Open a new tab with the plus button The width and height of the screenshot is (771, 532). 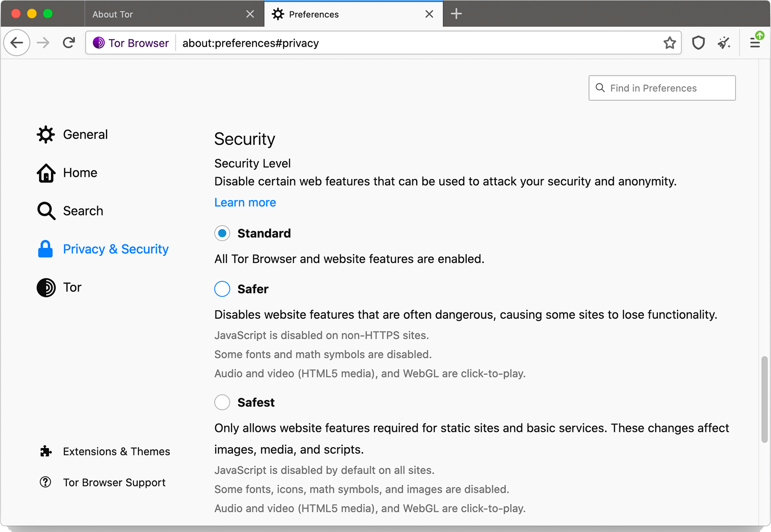(x=456, y=14)
